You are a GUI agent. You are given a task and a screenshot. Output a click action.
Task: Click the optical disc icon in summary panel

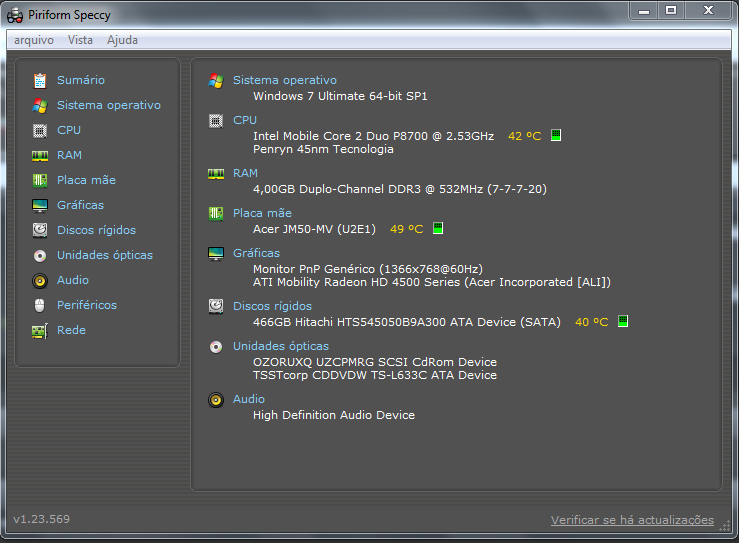[x=216, y=347]
